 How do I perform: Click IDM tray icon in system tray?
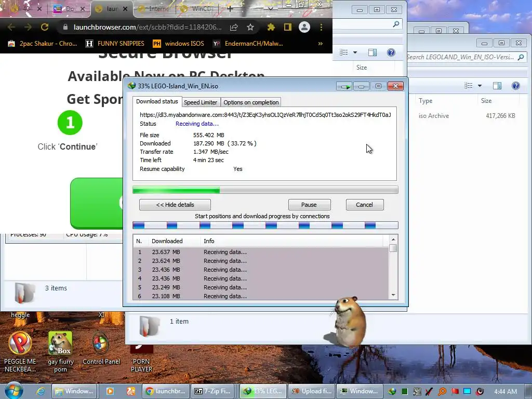point(392,392)
